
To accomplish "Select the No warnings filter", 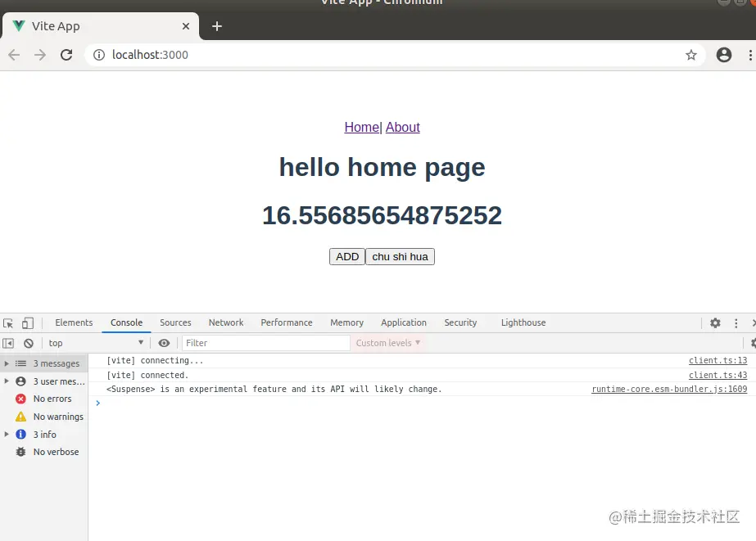I will click(44, 417).
